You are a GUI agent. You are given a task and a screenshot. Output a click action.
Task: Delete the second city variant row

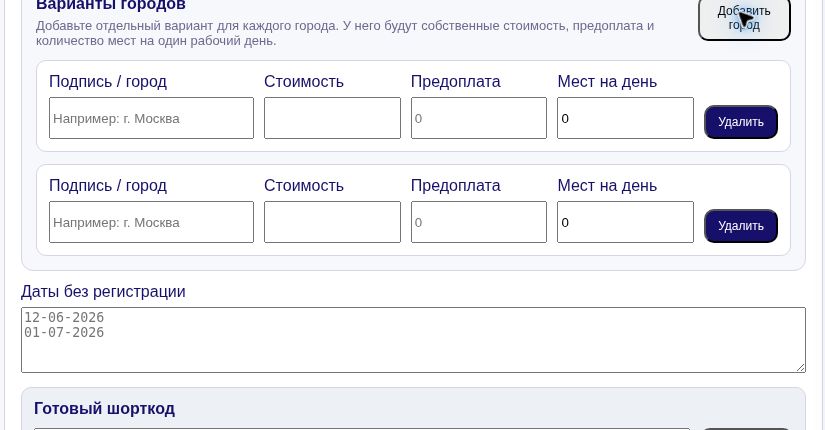[x=741, y=226]
